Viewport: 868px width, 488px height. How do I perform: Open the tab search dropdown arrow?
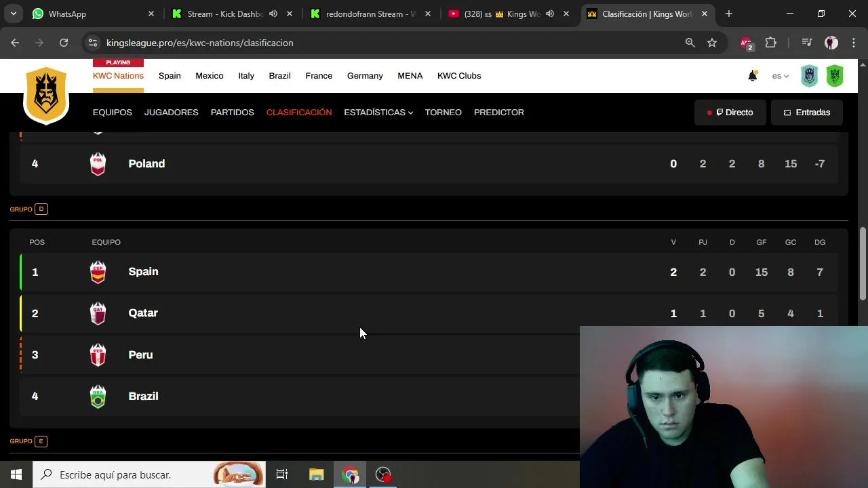point(14,14)
